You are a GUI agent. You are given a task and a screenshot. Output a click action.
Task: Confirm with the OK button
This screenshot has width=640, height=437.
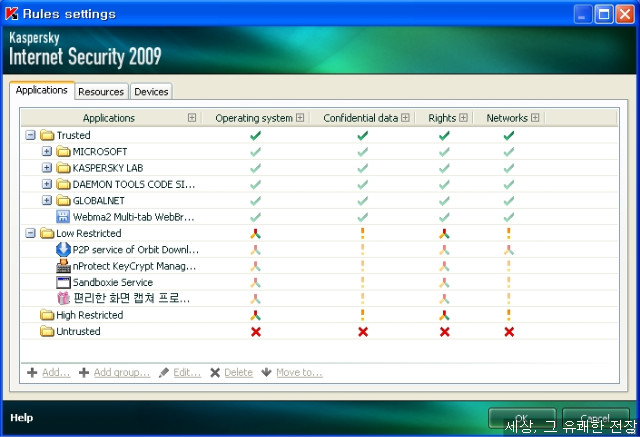pyautogui.click(x=522, y=418)
